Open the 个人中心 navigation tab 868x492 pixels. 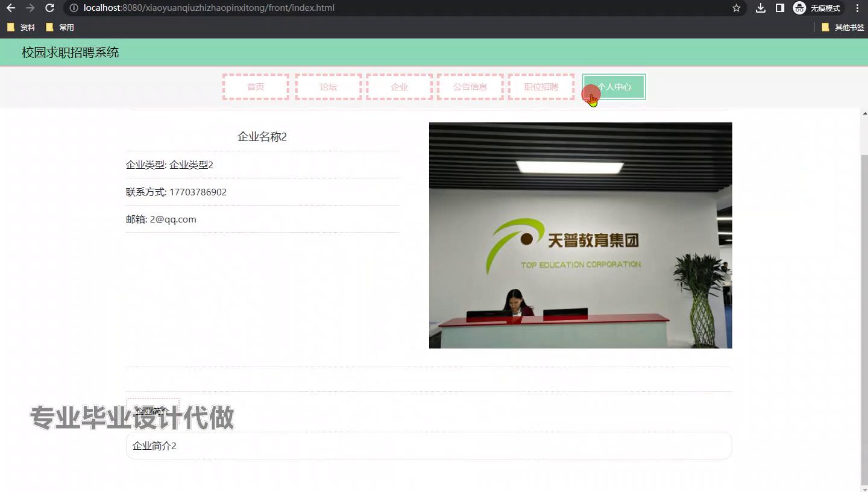tap(614, 87)
